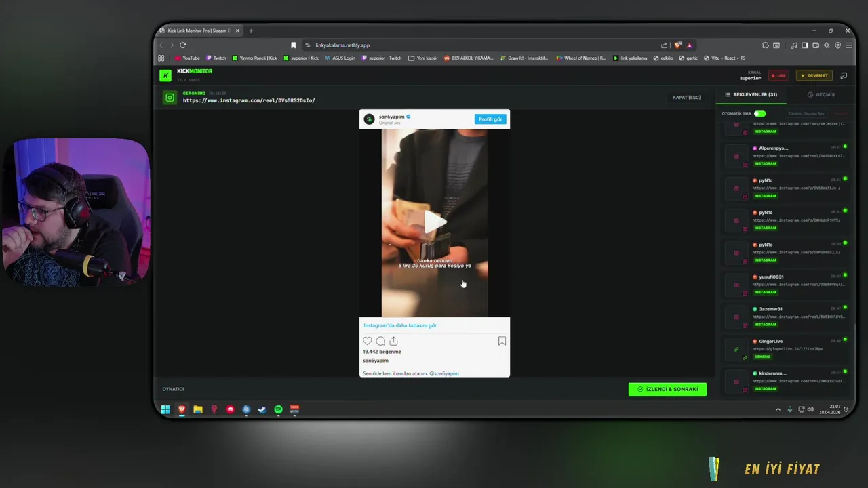Viewport: 868px width, 488px height.
Task: Open volume control in system tray
Action: (810, 409)
